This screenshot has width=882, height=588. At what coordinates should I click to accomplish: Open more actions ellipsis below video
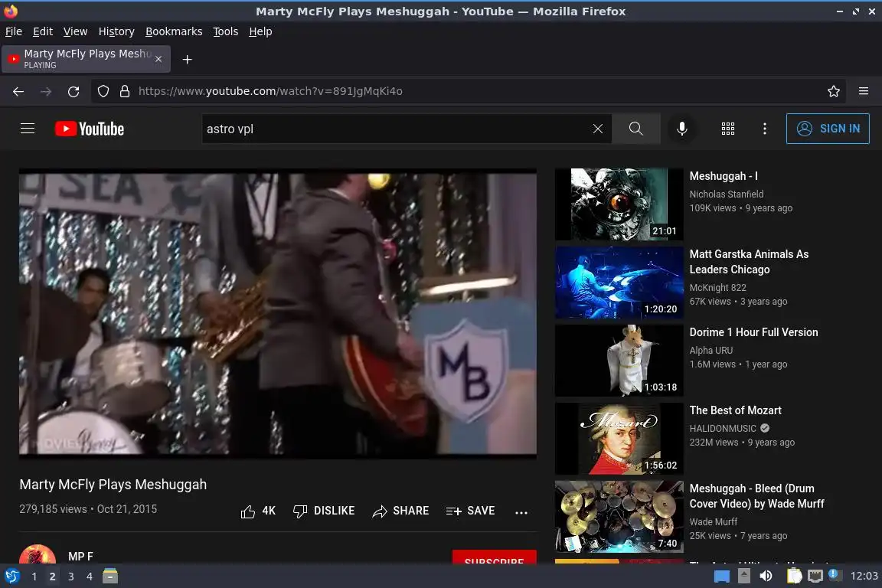[x=521, y=512]
